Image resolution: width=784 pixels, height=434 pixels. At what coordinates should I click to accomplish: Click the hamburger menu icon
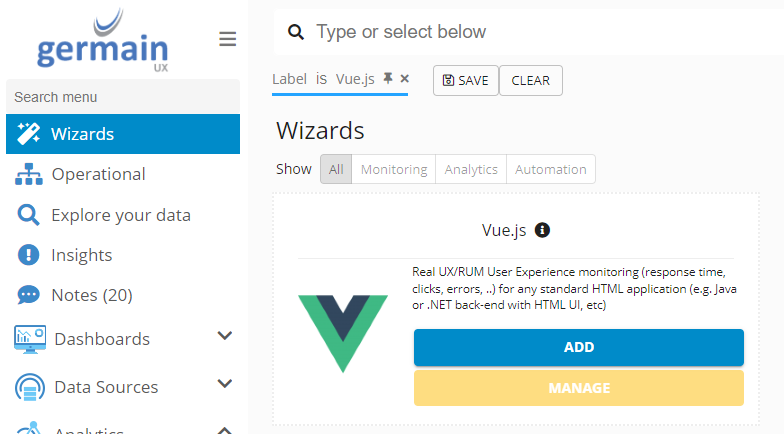[228, 39]
